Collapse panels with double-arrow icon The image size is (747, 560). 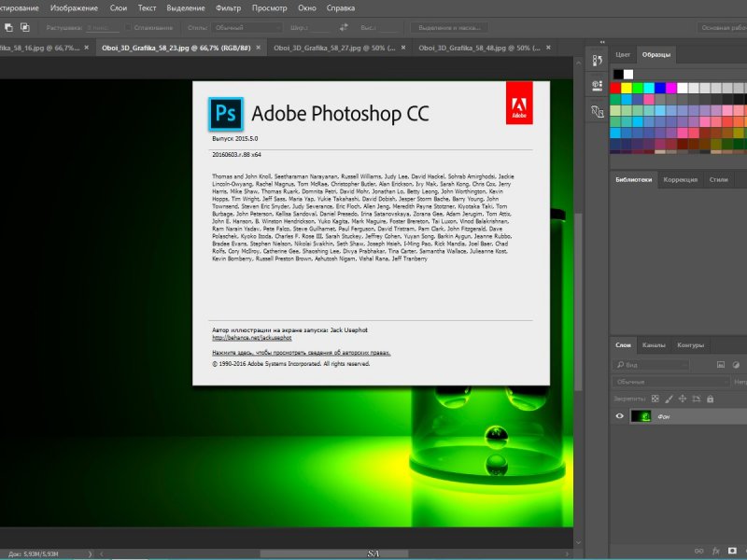coord(602,42)
